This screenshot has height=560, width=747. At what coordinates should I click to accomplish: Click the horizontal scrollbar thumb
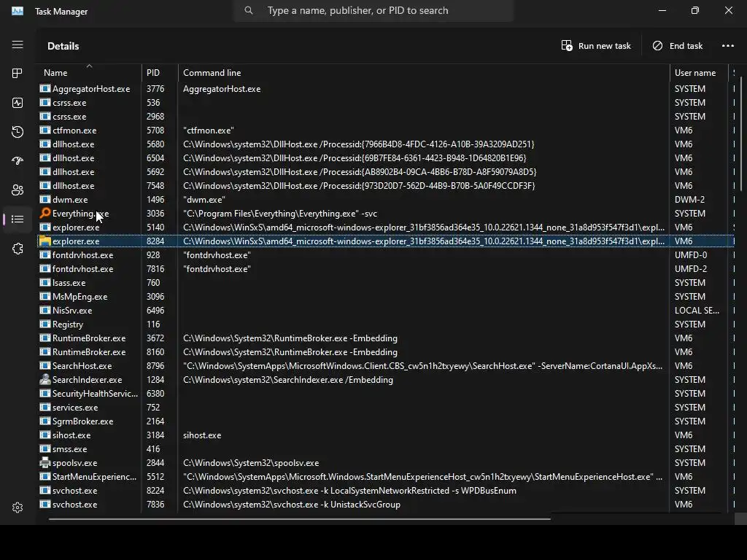300,518
